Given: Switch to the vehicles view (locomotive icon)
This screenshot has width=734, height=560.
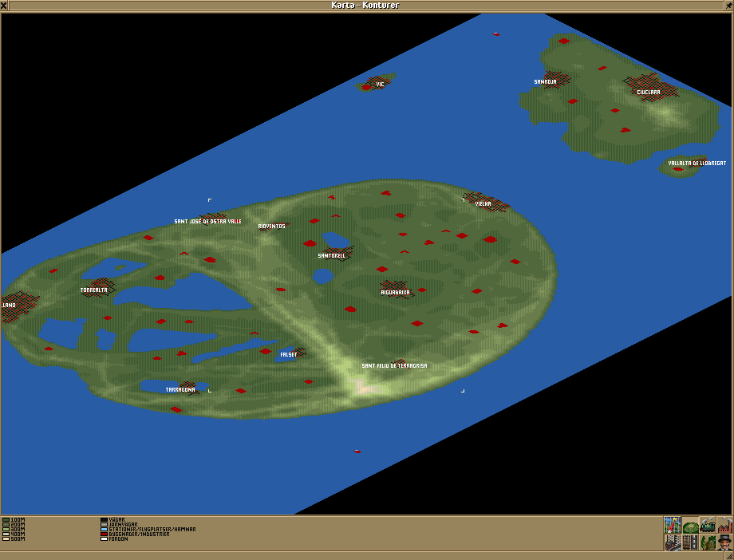Looking at the screenshot, I should click(x=708, y=525).
